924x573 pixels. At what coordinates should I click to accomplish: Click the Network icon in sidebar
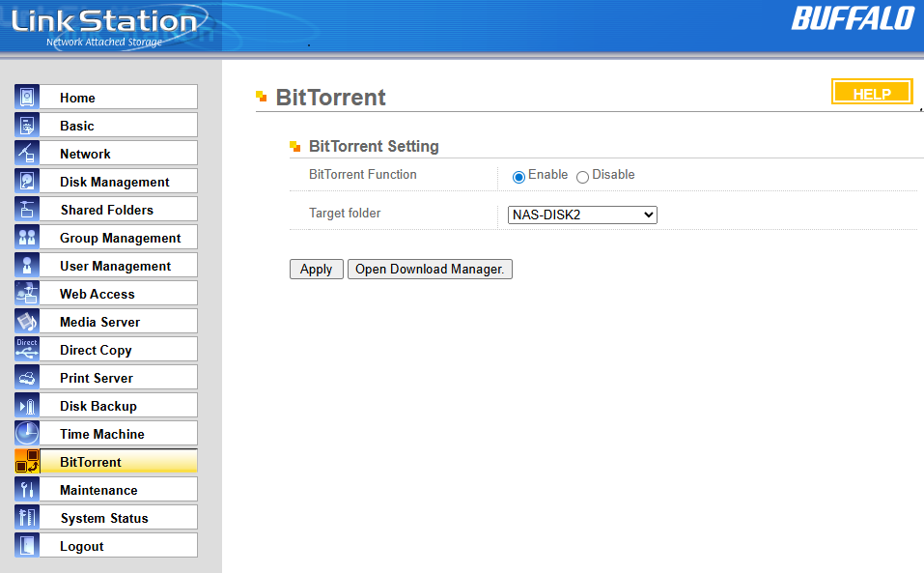coord(27,154)
